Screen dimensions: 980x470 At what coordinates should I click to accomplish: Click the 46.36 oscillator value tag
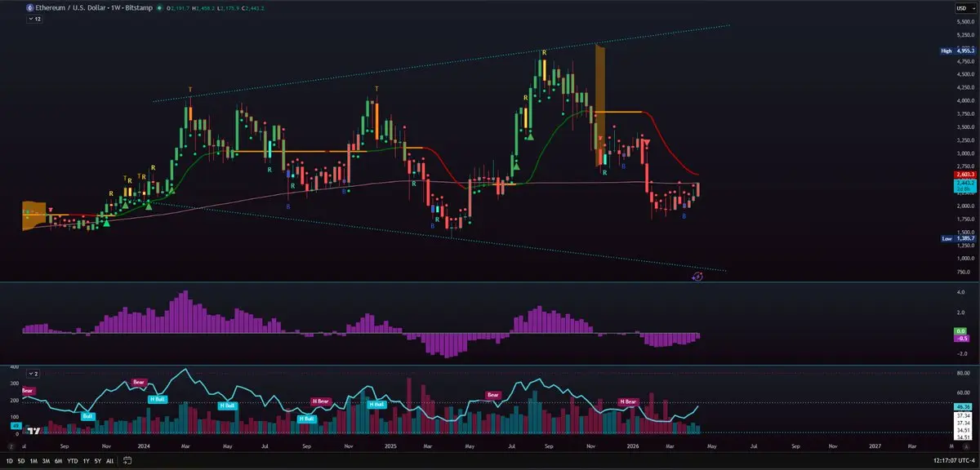pos(963,406)
